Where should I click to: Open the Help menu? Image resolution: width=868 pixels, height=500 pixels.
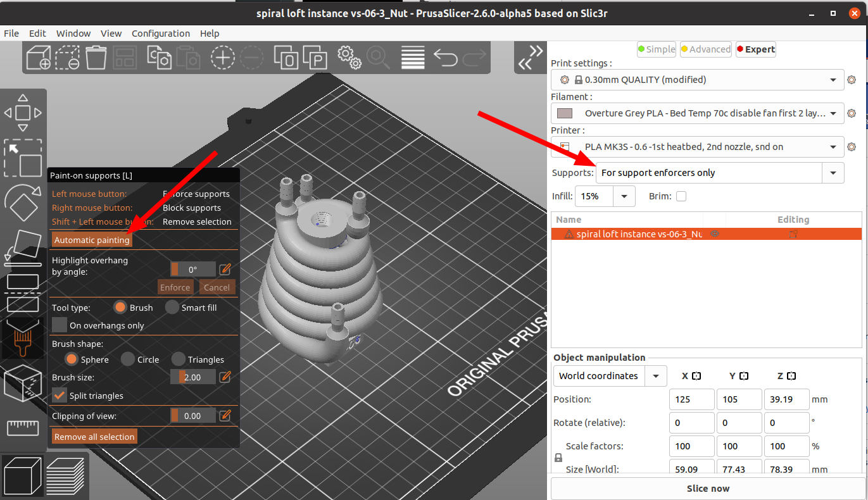210,34
